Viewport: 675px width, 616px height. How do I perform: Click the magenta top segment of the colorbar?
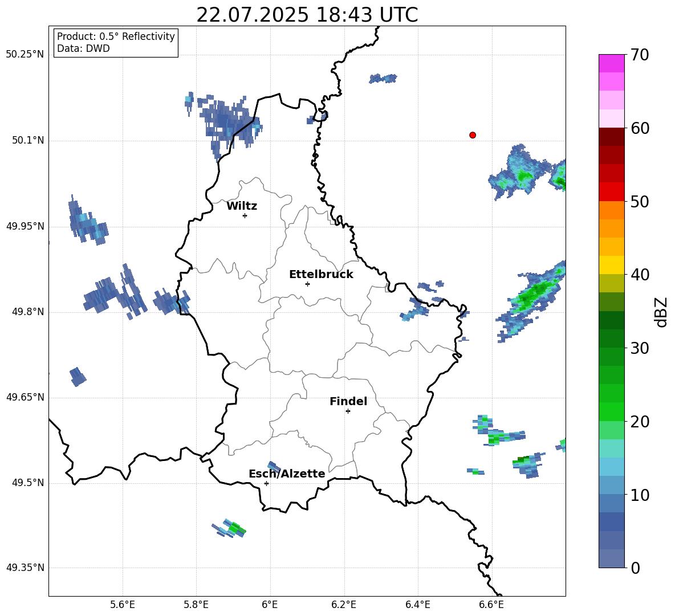click(x=611, y=64)
